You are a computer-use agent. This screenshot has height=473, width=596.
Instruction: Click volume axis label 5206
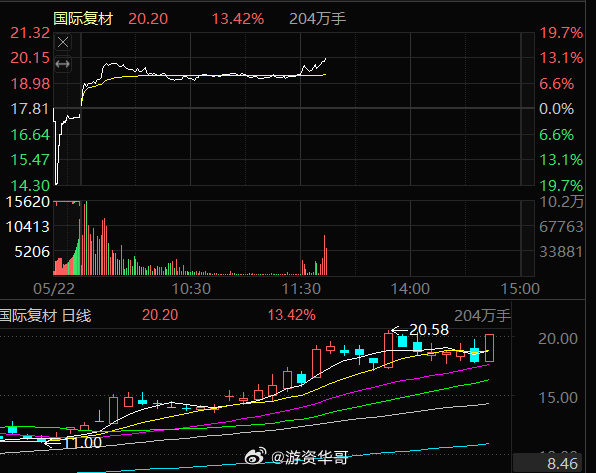pos(32,252)
